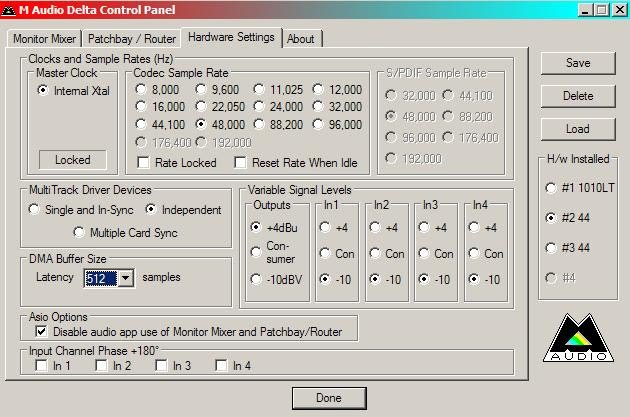
Task: Minimize the Delta Control Panel window
Action: (x=585, y=10)
